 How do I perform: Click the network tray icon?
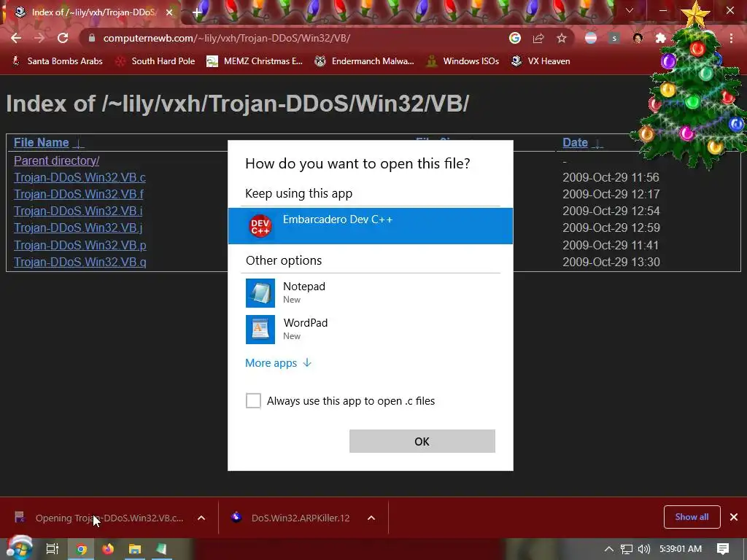627,549
